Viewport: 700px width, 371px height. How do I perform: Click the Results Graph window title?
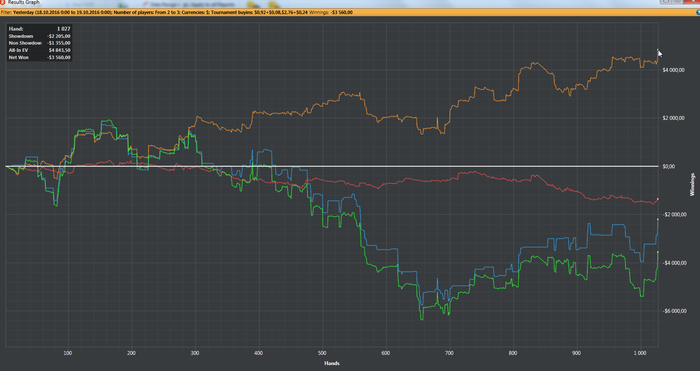click(24, 2)
